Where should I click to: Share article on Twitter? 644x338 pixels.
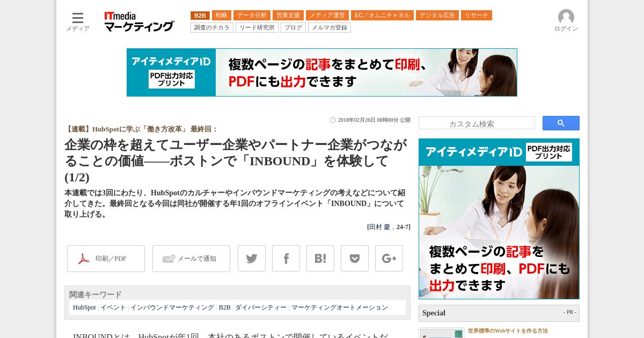click(x=252, y=259)
